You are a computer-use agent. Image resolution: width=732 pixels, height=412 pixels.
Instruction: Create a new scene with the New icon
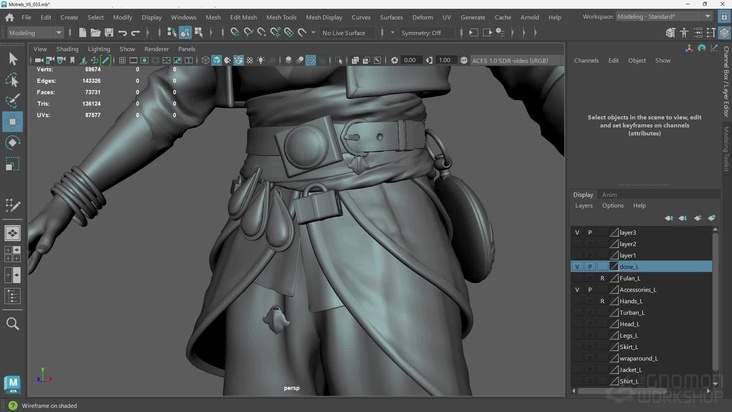(82, 33)
